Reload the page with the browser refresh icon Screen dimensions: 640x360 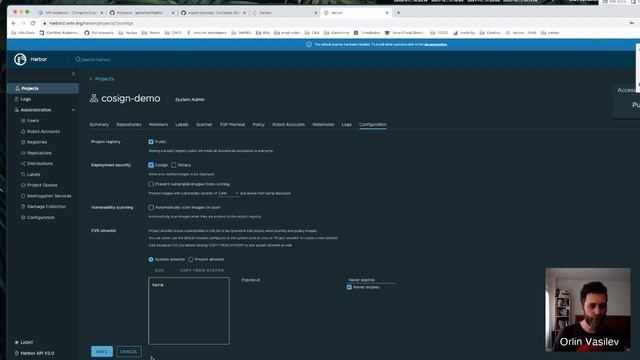(33, 23)
